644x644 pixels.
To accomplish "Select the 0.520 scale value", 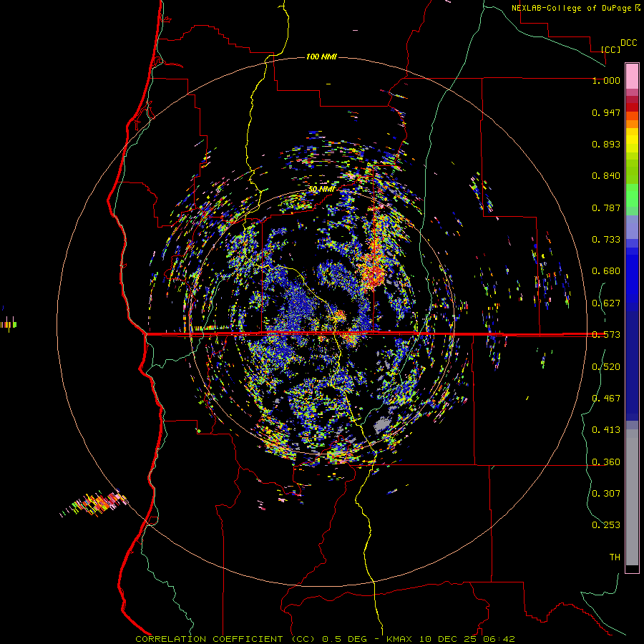I will tap(606, 367).
